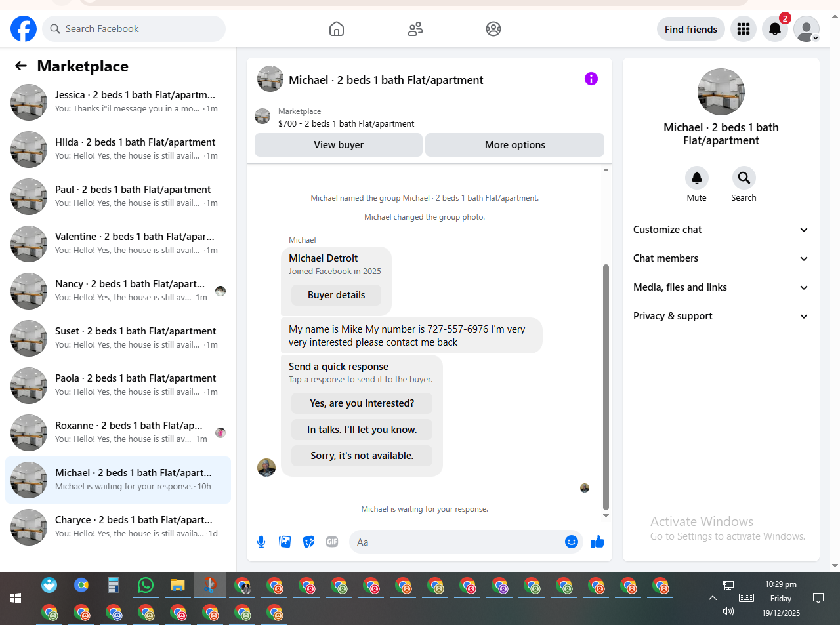Focus the Aa message input box
The image size is (840, 625).
(x=457, y=542)
